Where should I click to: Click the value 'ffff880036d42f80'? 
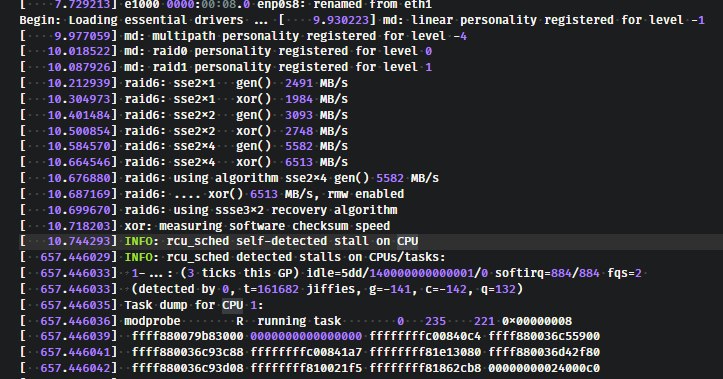click(x=544, y=352)
